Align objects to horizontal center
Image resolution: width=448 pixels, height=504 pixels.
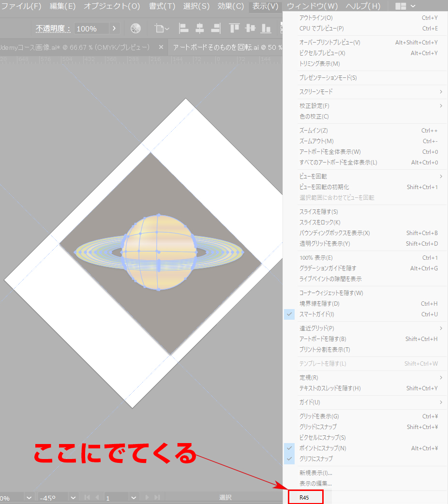coord(200,29)
